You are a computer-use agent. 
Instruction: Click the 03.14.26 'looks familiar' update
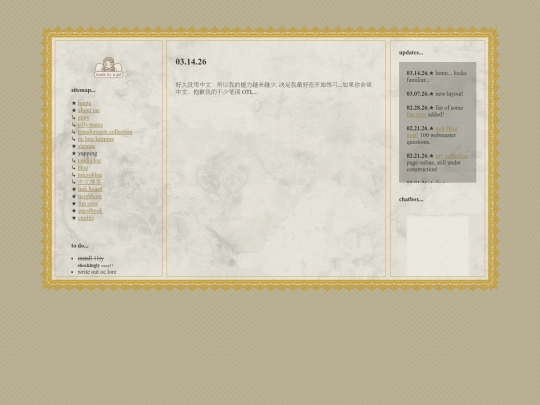coord(436,76)
